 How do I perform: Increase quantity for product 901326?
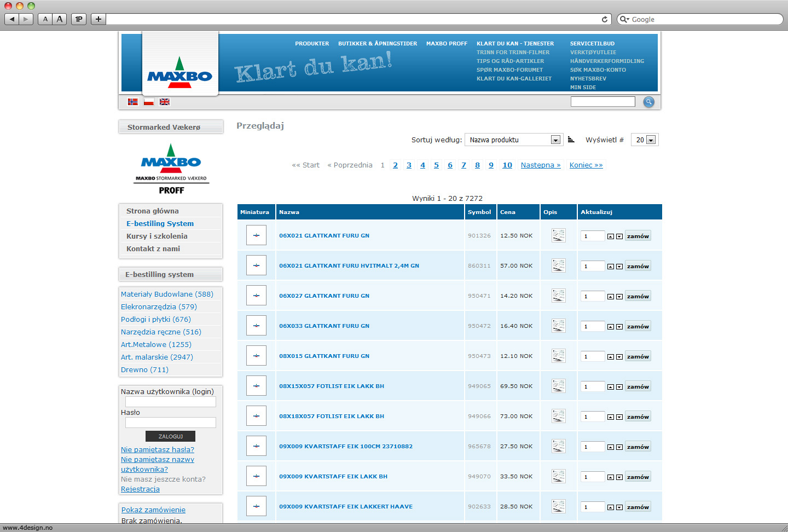point(611,236)
